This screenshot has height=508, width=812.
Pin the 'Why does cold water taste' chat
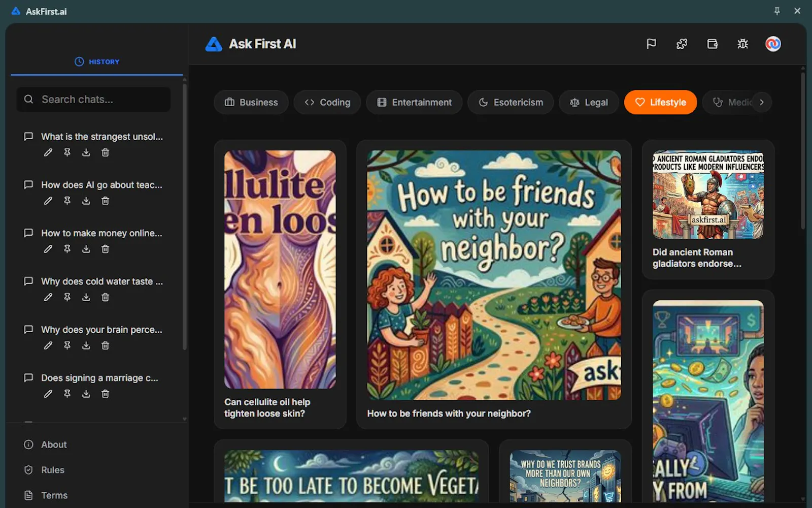tap(67, 297)
